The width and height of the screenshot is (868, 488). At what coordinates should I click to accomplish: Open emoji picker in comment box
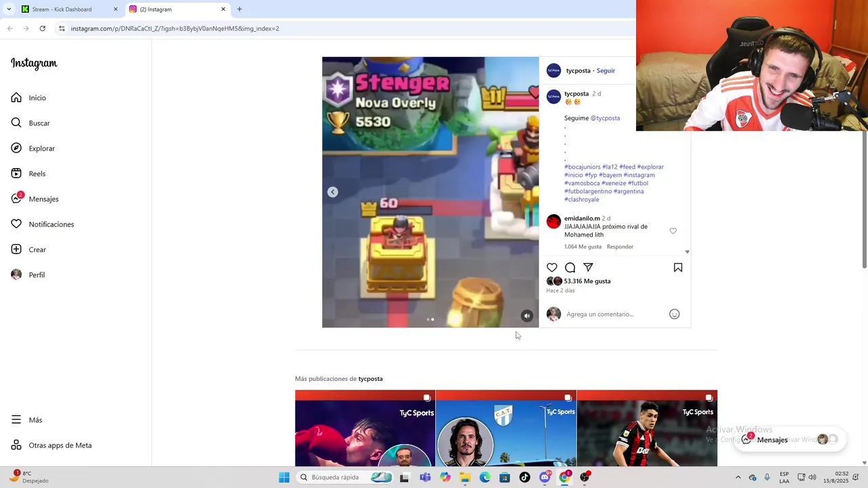click(674, 314)
